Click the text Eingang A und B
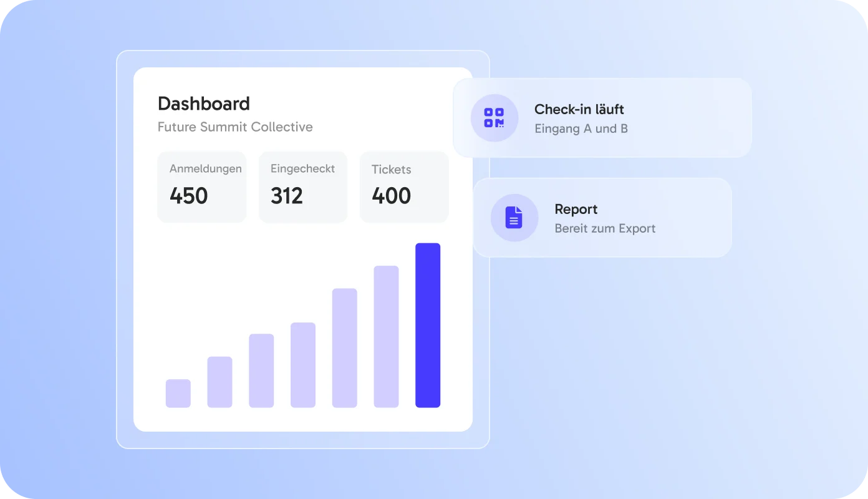 point(581,129)
